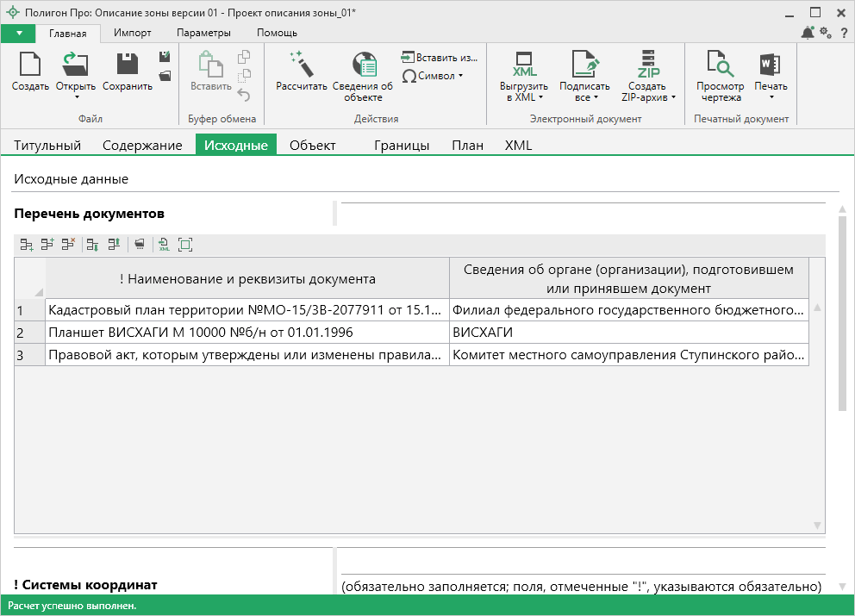Switch to the Границы tab
This screenshot has height=616, width=855.
(x=402, y=146)
